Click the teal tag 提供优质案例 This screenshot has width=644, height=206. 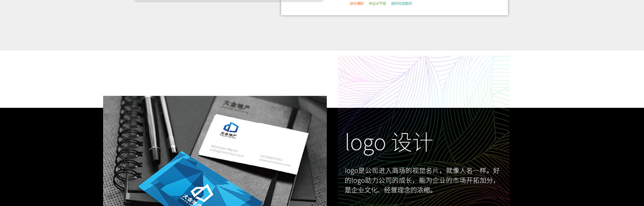coord(401,4)
